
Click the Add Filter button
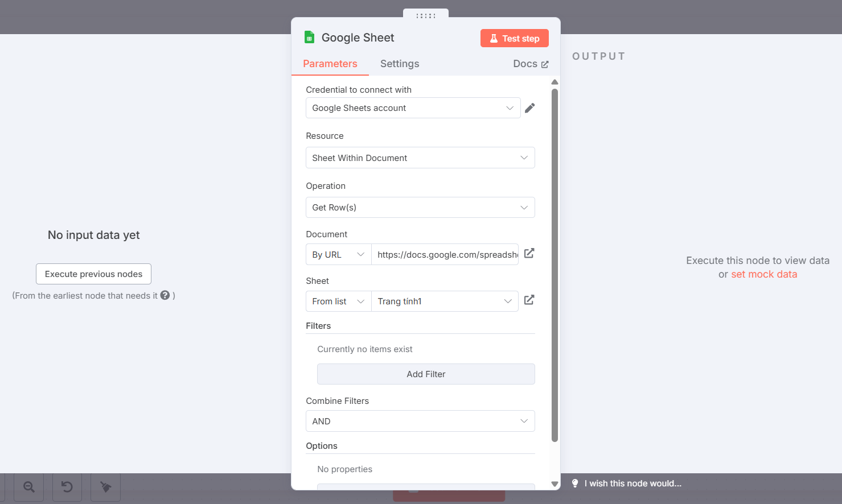point(426,374)
